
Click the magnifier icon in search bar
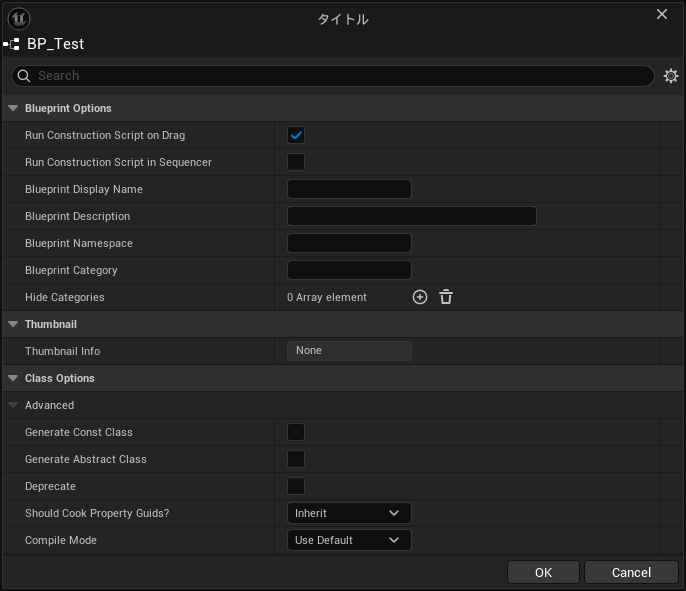(24, 76)
